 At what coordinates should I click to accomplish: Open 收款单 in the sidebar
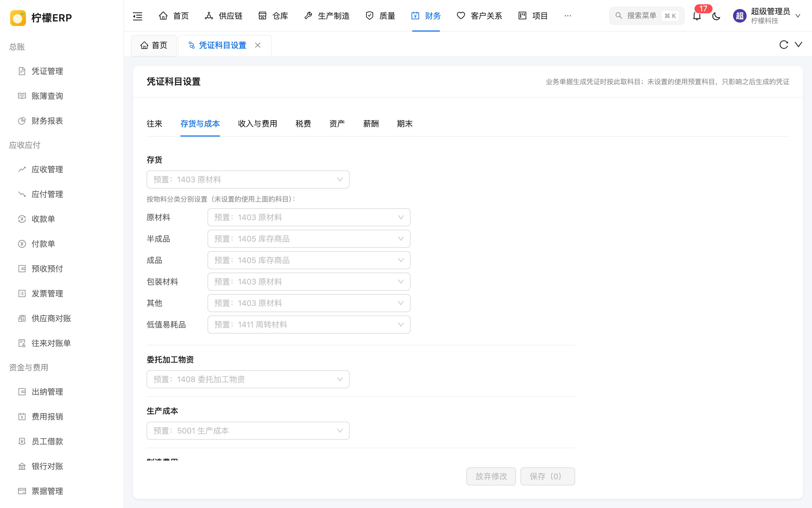click(43, 219)
